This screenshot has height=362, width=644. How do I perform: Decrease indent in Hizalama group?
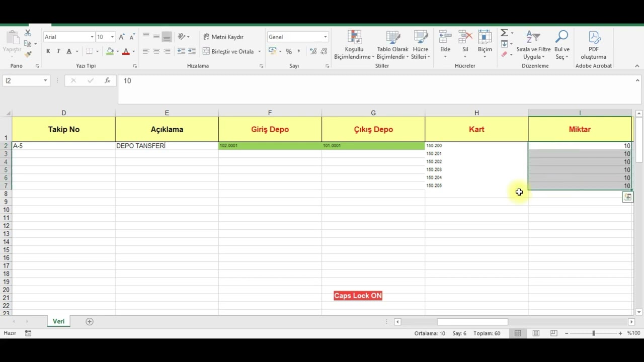click(x=181, y=51)
